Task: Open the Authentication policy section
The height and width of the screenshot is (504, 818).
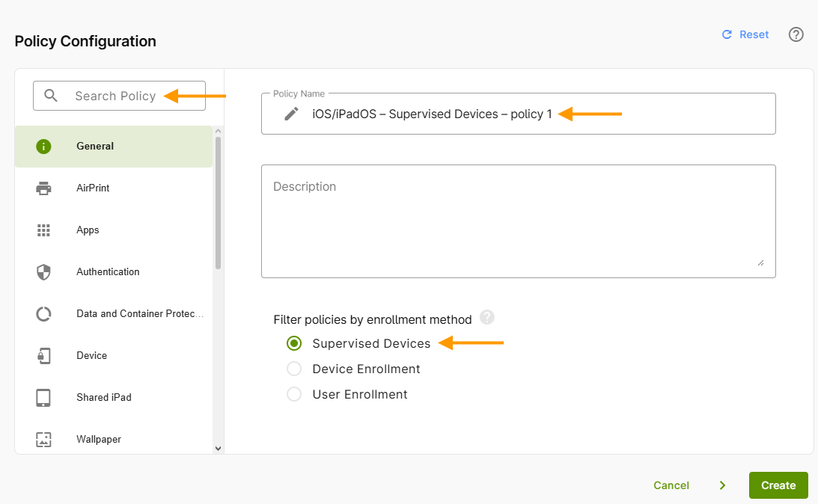Action: 114,272
